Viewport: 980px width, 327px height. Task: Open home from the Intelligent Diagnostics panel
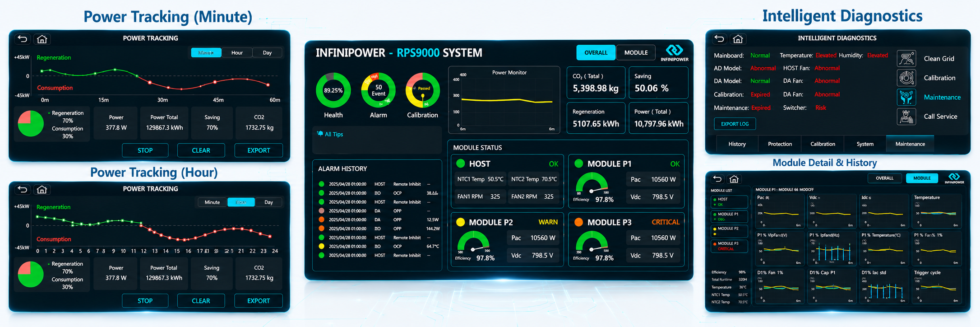(738, 39)
